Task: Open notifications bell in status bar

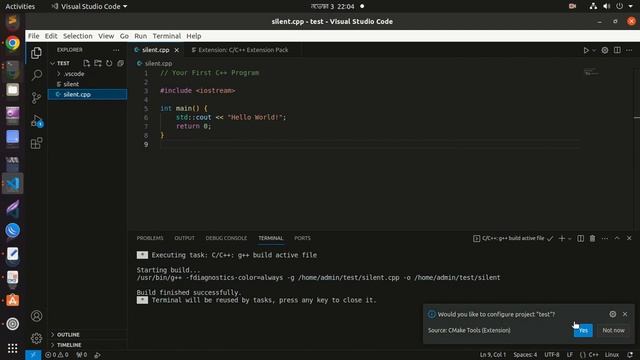Action: click(x=631, y=355)
